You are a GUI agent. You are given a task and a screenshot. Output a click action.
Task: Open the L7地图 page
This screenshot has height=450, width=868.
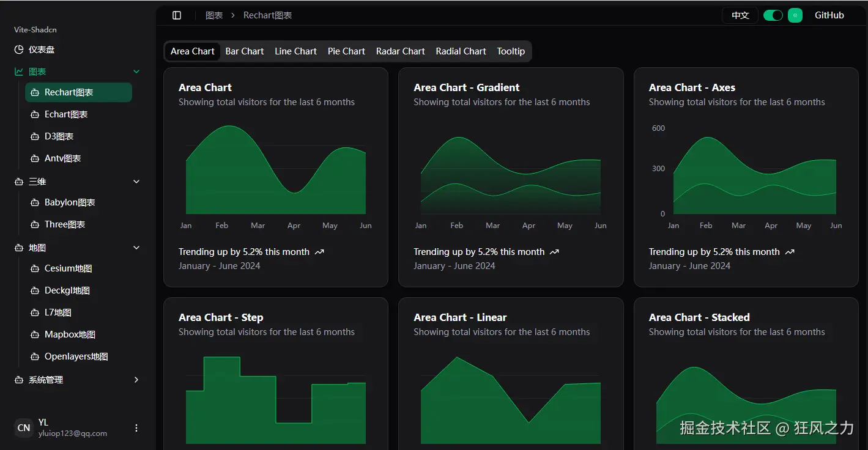point(78,312)
